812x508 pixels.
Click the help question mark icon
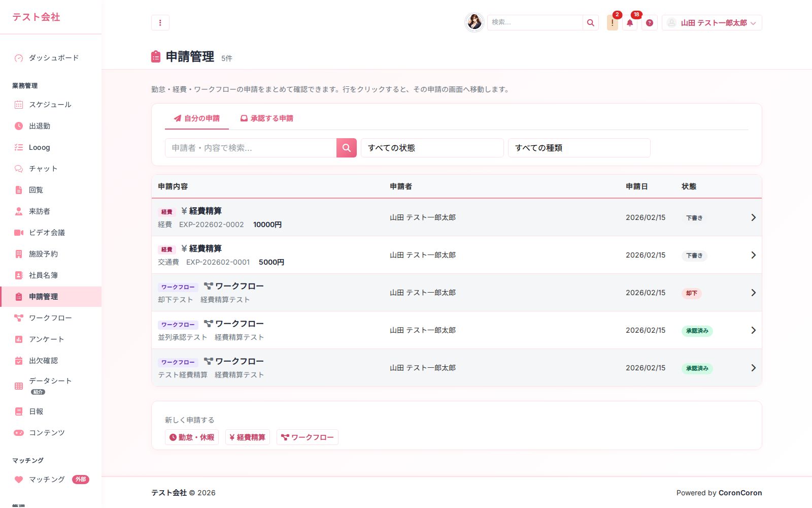pyautogui.click(x=649, y=22)
